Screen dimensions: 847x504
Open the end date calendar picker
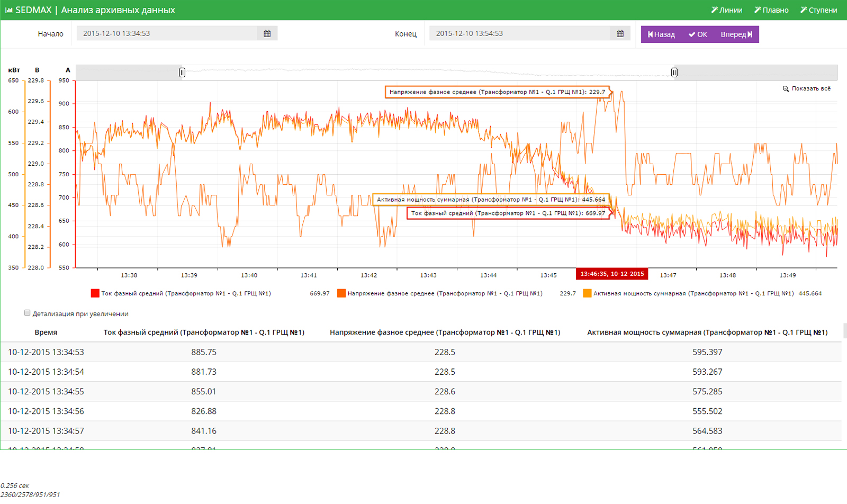(620, 33)
